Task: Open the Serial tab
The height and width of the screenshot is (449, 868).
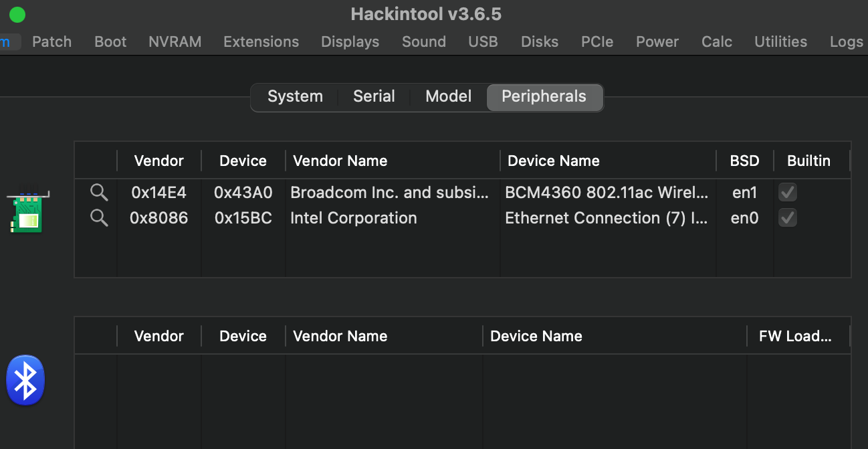Action: 374,96
